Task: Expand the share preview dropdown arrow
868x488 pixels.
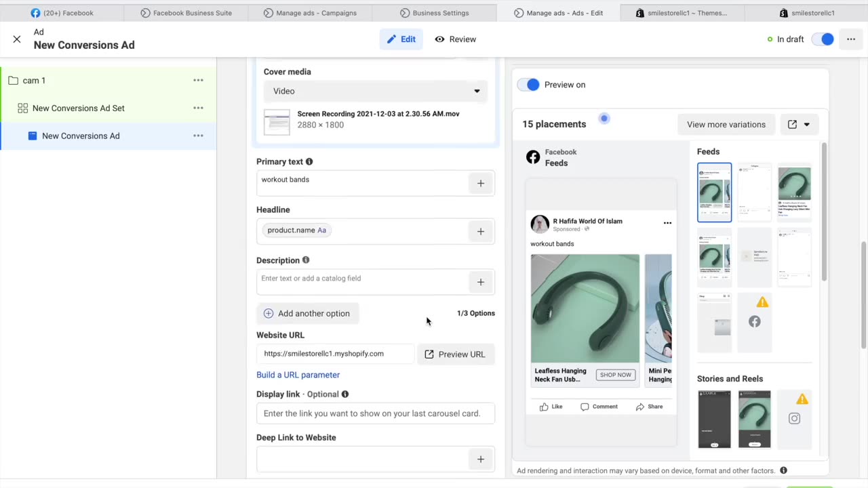Action: coord(807,125)
